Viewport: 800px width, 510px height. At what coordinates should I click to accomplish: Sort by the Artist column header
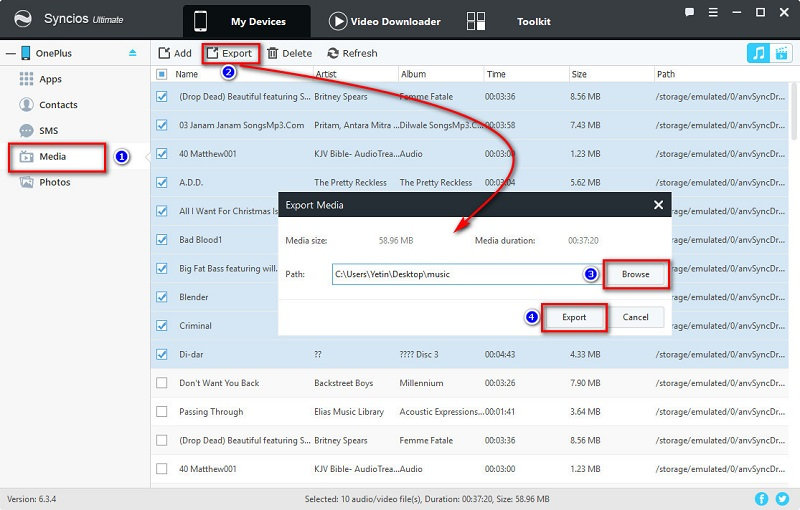(326, 74)
